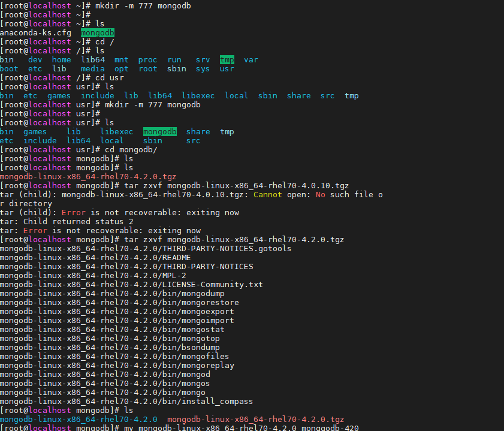The image size is (504, 431).
Task: Click the bin/mongoreplay line
Action: coord(117,366)
